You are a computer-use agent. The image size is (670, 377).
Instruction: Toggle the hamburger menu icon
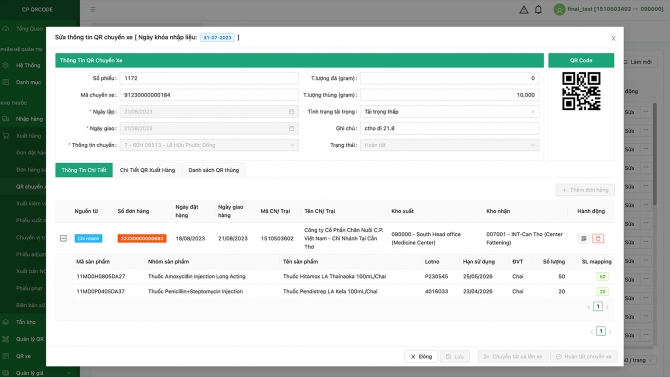[x=93, y=9]
